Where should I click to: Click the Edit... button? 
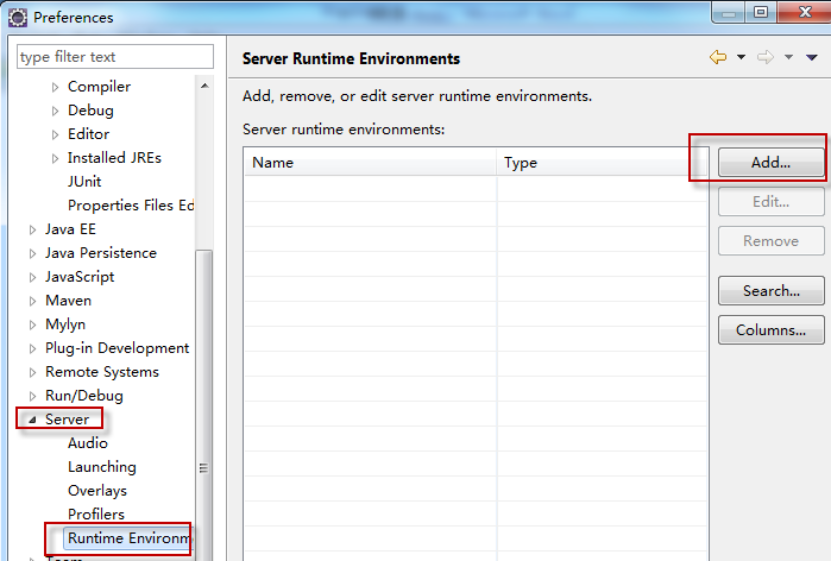point(771,201)
